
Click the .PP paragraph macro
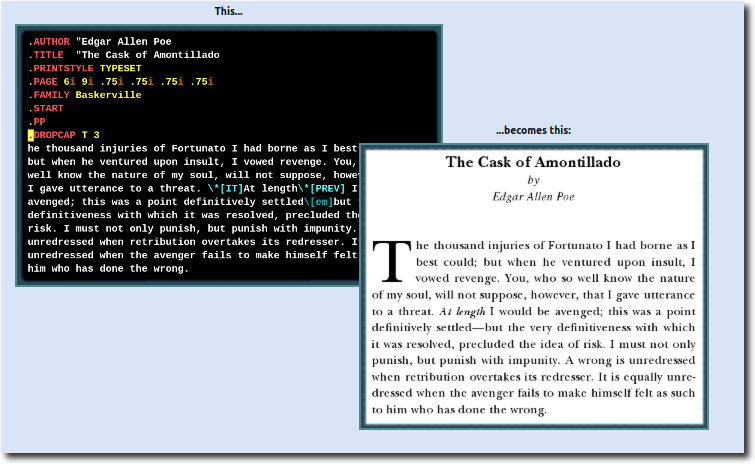pos(38,121)
